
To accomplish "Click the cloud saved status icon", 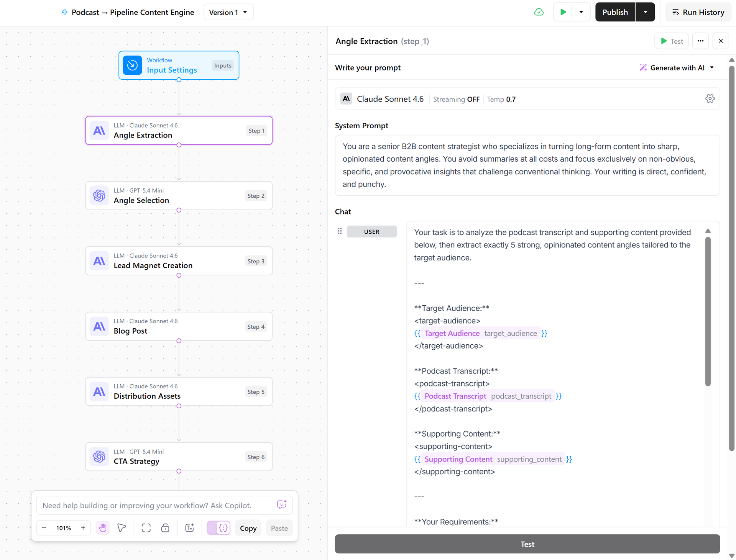I will coord(539,12).
